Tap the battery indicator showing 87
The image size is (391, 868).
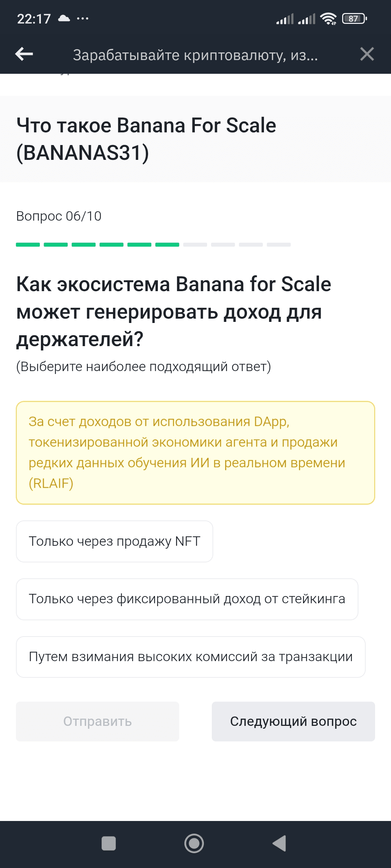click(354, 19)
